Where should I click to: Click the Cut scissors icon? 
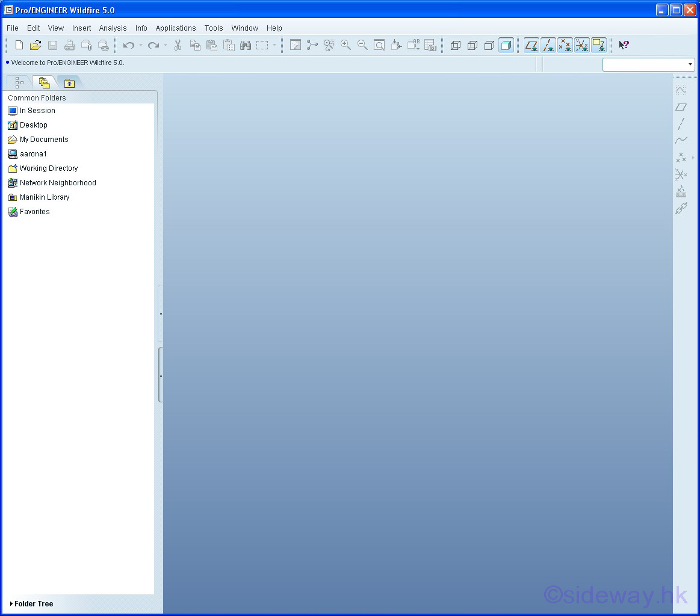point(178,45)
